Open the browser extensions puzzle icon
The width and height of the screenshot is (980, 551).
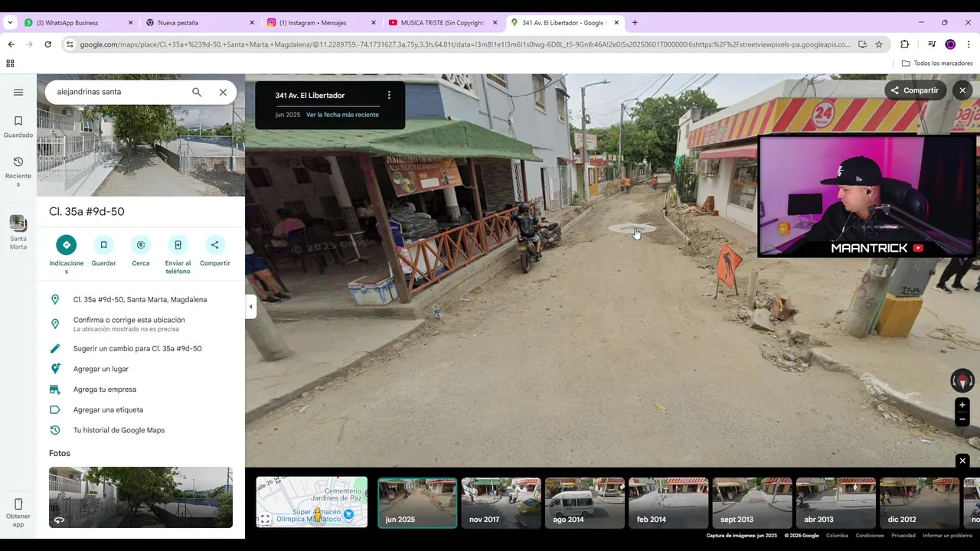(904, 44)
